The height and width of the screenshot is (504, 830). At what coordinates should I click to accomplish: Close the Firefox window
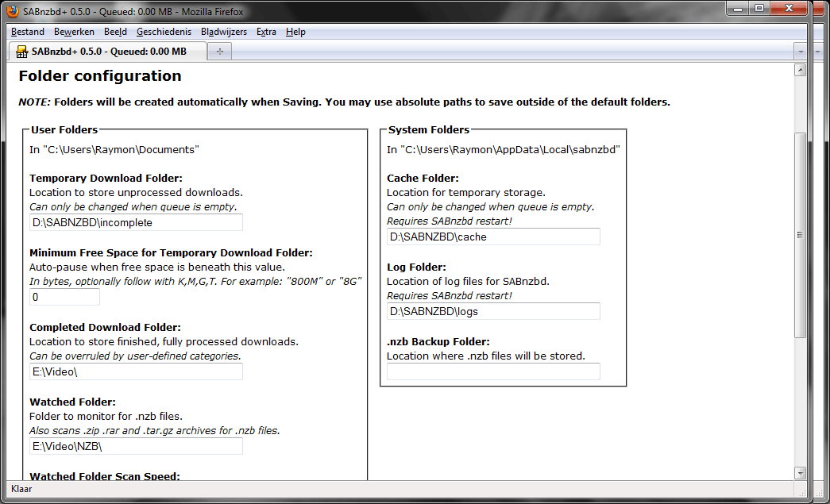point(789,9)
